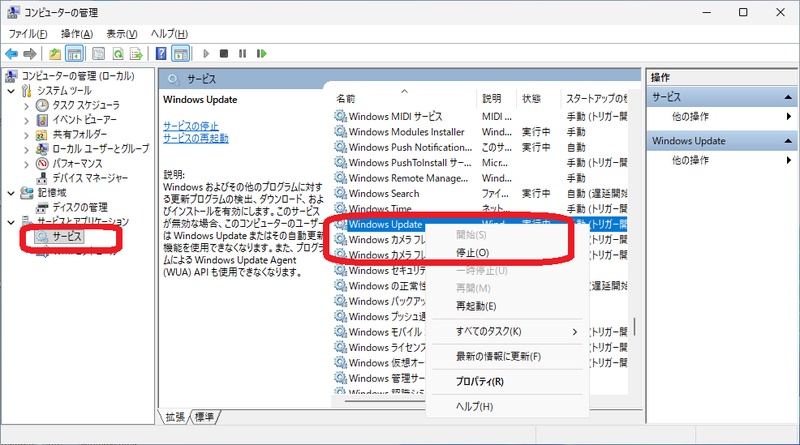
Task: Select the サービス tree item
Action: 67,237
